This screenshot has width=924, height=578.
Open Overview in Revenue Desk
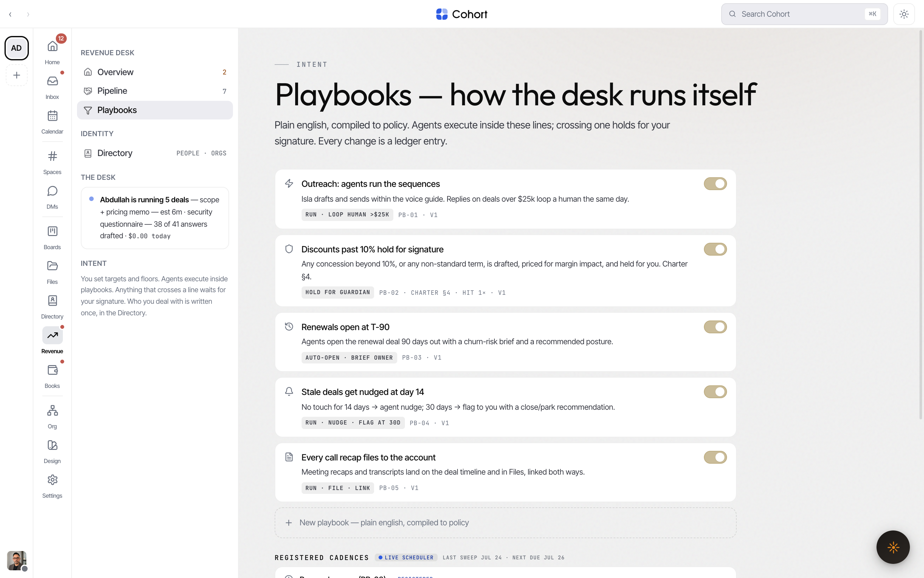pyautogui.click(x=155, y=72)
